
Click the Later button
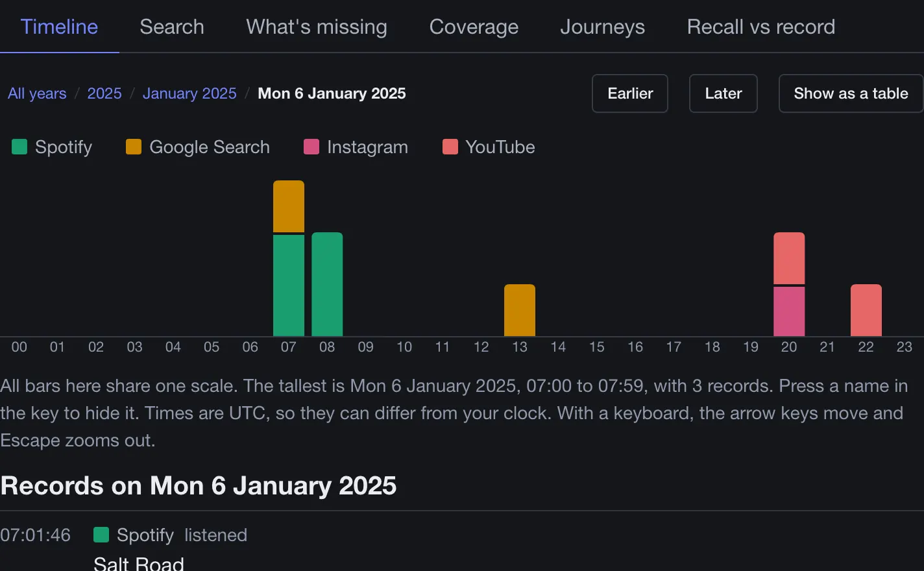[x=723, y=93]
